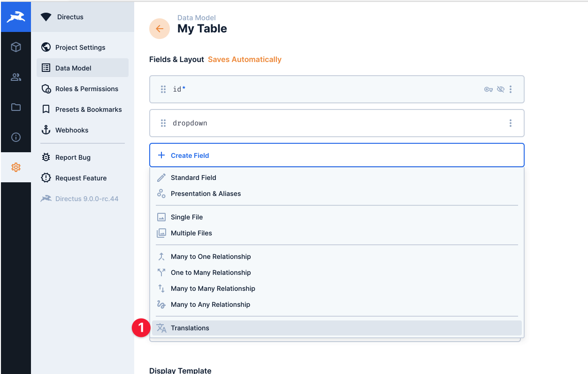
Task: Open the Documentation info module
Action: coord(16,137)
